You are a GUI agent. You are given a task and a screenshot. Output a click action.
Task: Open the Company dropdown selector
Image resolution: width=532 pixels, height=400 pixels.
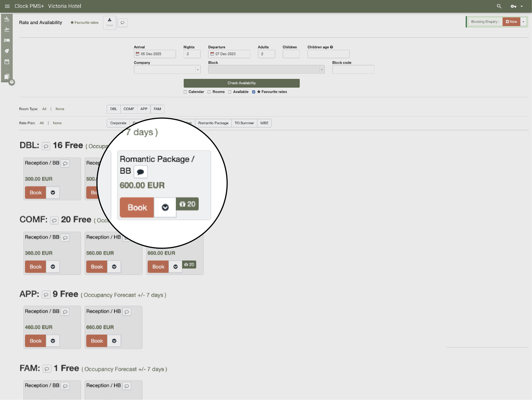(x=197, y=69)
